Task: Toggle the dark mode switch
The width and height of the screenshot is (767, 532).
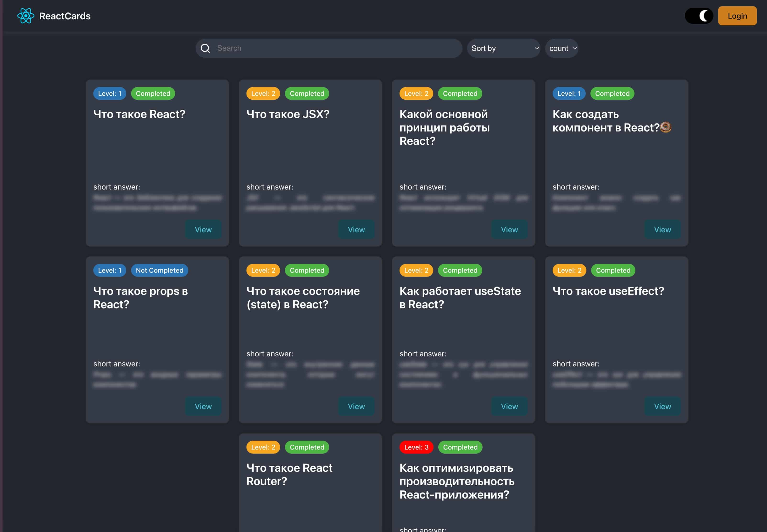Action: pyautogui.click(x=699, y=16)
